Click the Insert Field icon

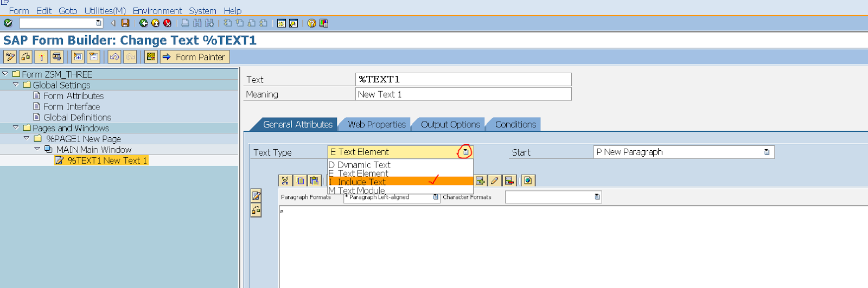[x=480, y=180]
